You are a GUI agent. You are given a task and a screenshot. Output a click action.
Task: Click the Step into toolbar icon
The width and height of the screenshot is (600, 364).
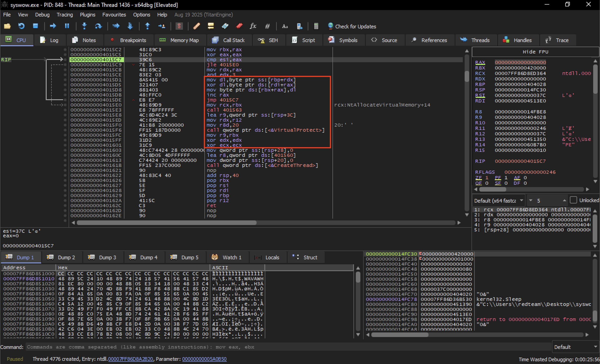click(x=84, y=26)
